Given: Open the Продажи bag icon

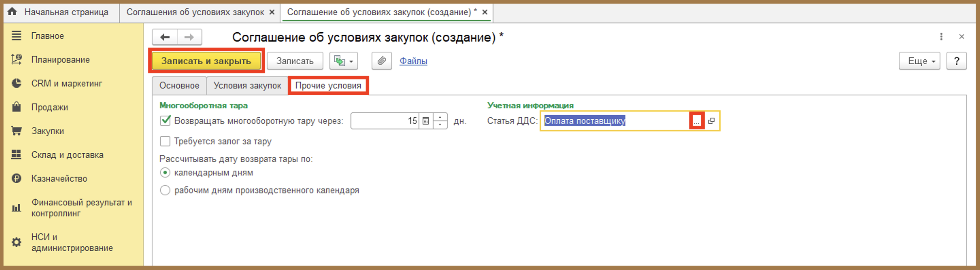Looking at the screenshot, I should [16, 107].
